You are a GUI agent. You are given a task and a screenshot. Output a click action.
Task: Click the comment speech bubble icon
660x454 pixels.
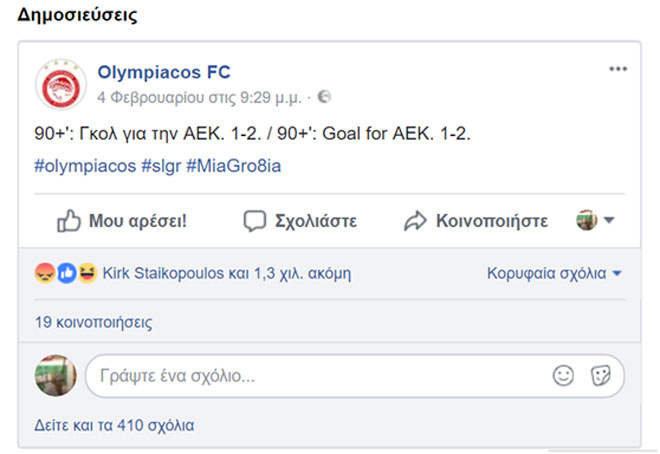(x=255, y=221)
